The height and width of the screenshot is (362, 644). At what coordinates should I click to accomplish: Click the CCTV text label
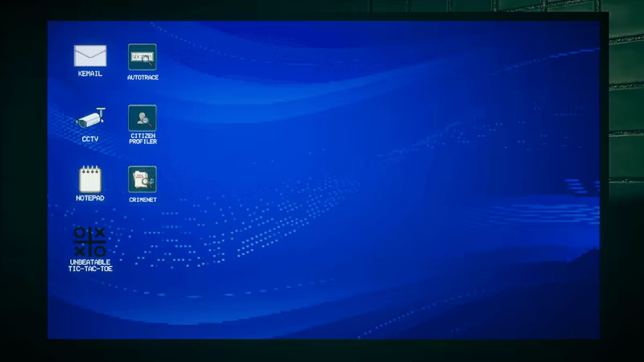tap(90, 139)
